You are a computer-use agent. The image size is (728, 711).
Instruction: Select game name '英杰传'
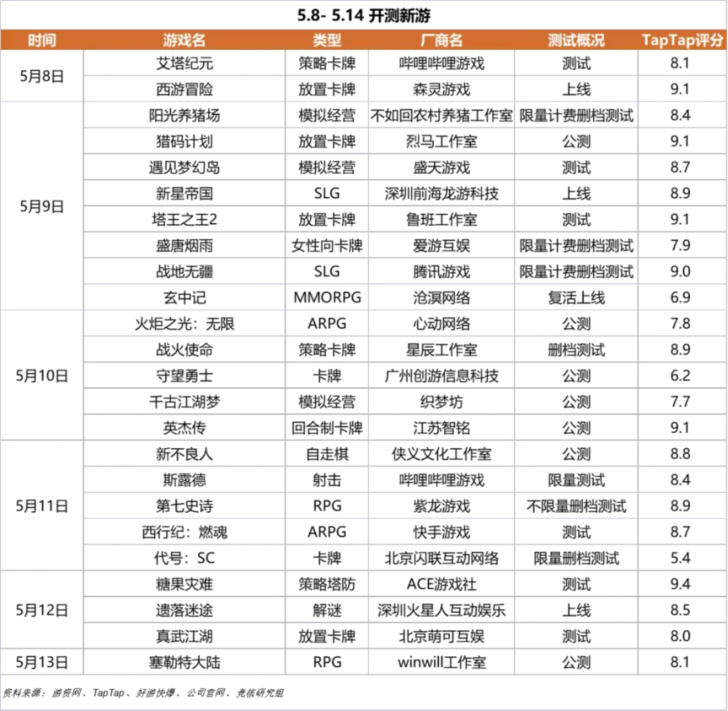184,427
